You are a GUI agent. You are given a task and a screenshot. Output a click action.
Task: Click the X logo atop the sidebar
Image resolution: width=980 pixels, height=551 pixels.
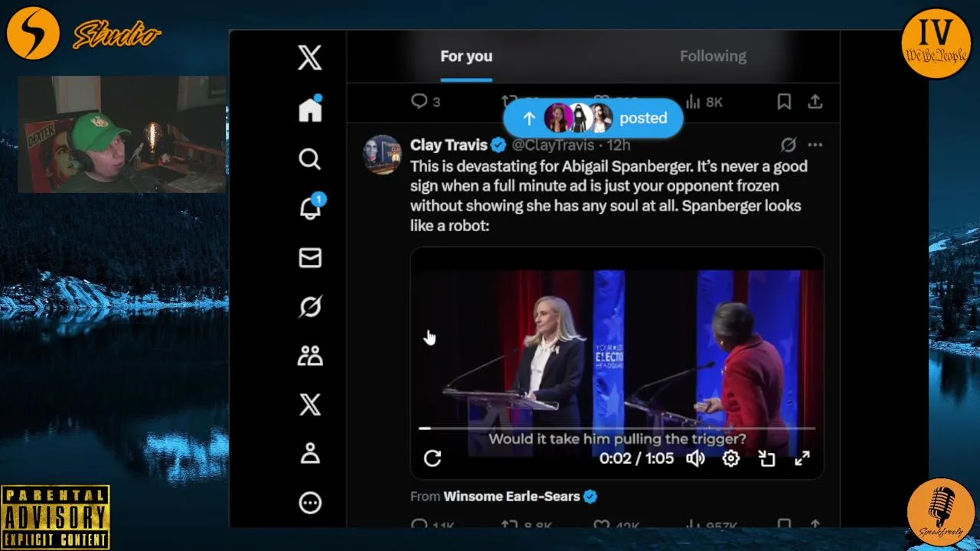[310, 57]
